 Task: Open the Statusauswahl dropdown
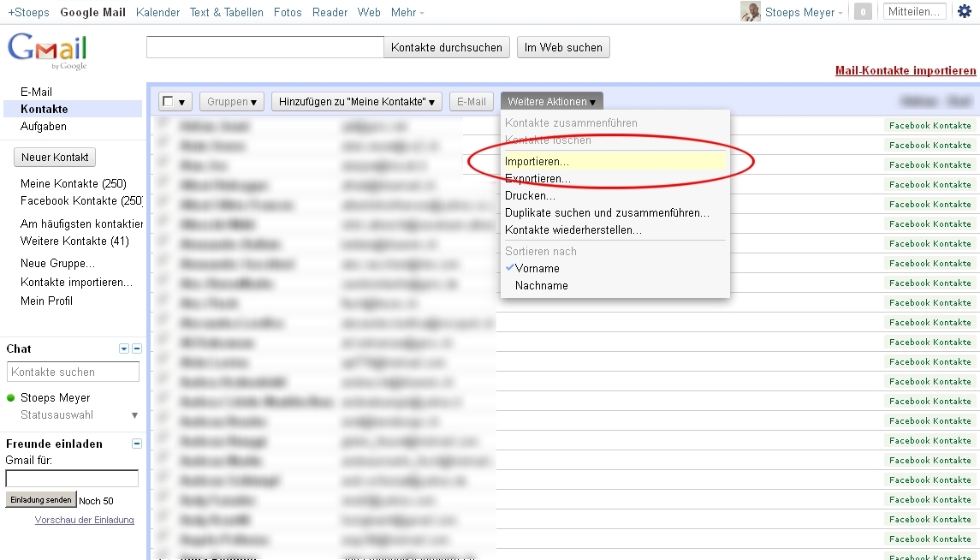tap(134, 415)
